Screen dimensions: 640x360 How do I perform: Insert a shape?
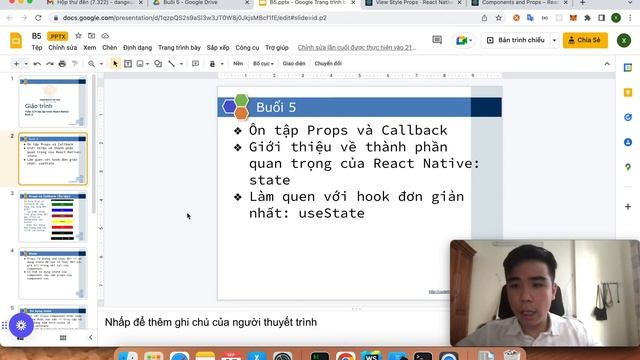[x=158, y=64]
